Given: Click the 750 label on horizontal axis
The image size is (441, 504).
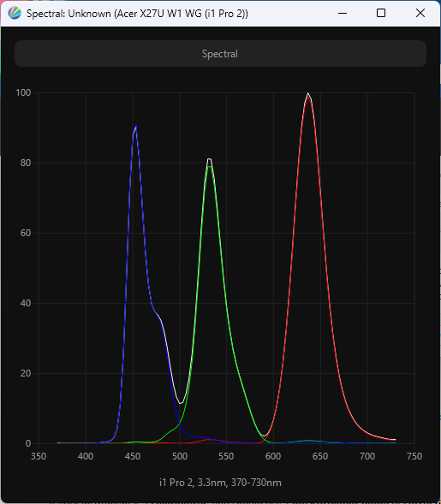Looking at the screenshot, I should (414, 456).
